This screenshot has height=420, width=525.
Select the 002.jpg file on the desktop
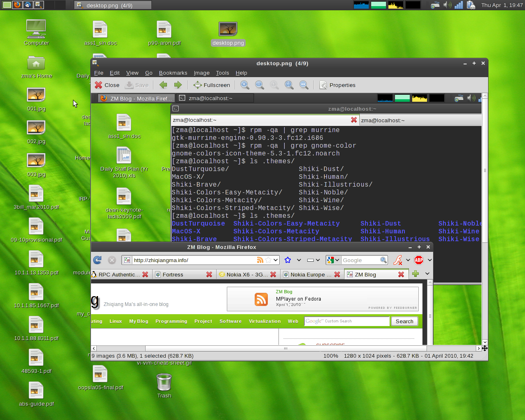[x=36, y=132]
